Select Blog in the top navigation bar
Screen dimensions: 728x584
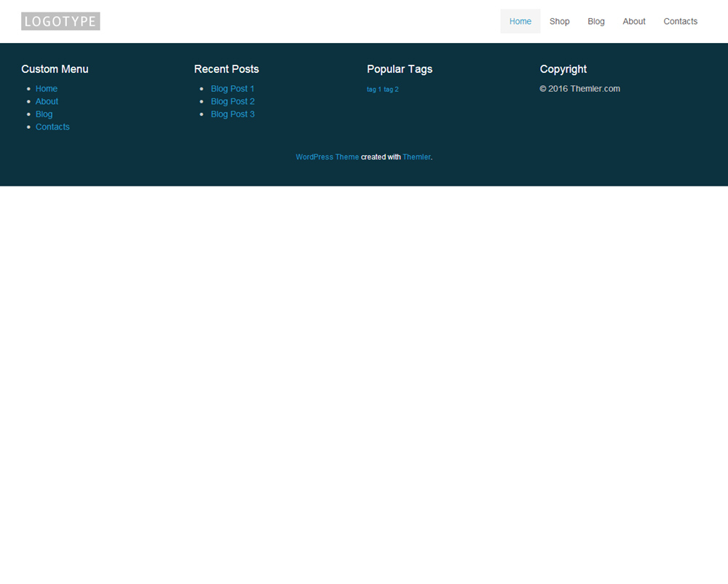click(596, 21)
